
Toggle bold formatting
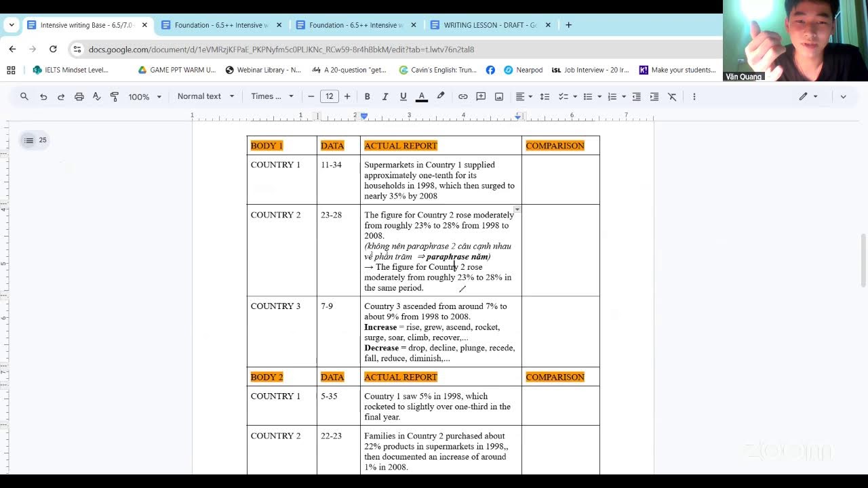(368, 97)
